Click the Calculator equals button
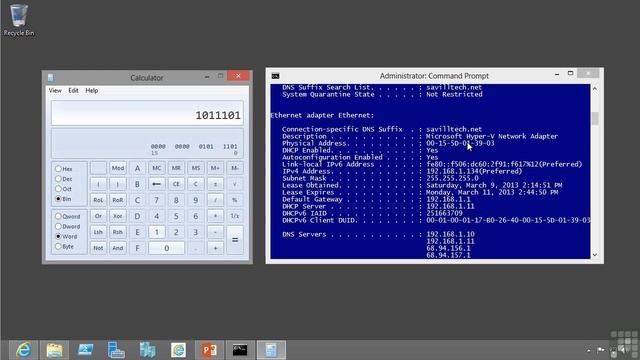The width and height of the screenshot is (640, 360). pos(235,240)
